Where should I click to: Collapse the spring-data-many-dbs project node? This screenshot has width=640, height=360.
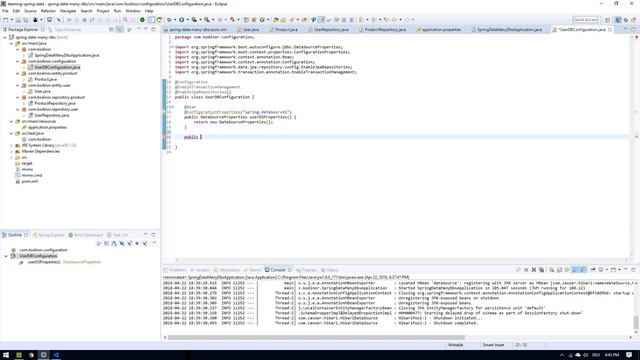click(x=5, y=37)
